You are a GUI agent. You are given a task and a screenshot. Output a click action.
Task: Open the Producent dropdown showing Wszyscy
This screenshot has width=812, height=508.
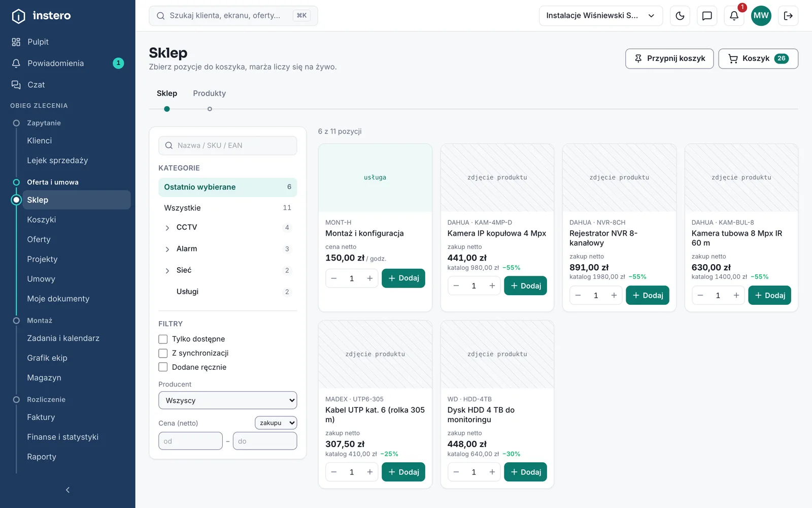coord(227,400)
